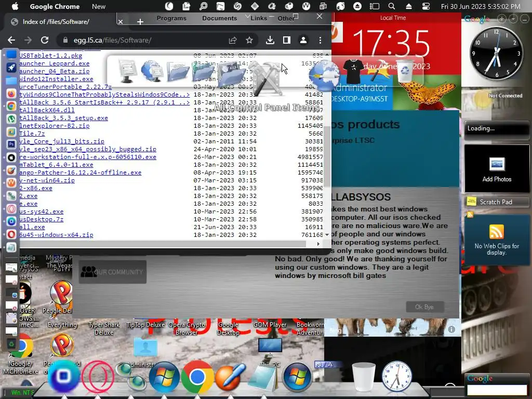Open USBTablet-1.2.pkg link
Viewport: 532px width, 399px height.
51,55
